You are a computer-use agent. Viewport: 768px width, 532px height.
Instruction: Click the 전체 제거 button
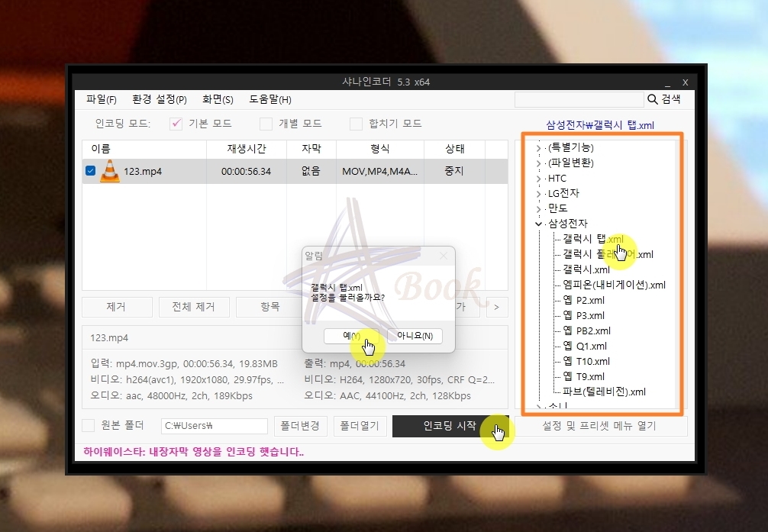pyautogui.click(x=193, y=307)
